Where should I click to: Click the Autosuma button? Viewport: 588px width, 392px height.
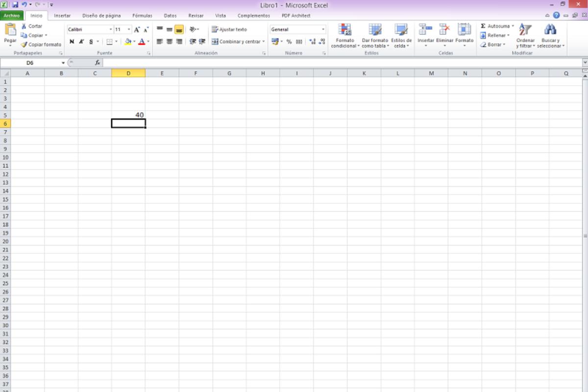pos(495,26)
